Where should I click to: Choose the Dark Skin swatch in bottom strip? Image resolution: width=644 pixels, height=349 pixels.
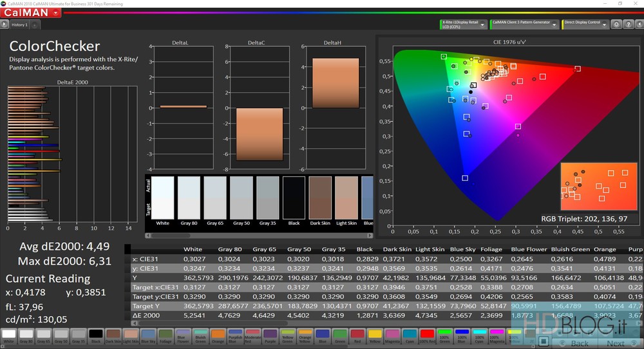point(113,336)
